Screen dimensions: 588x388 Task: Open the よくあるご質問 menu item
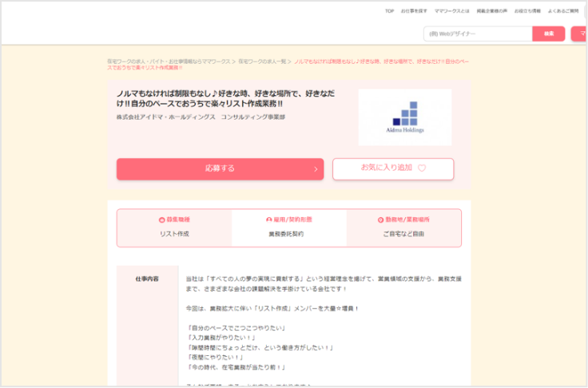(x=563, y=11)
